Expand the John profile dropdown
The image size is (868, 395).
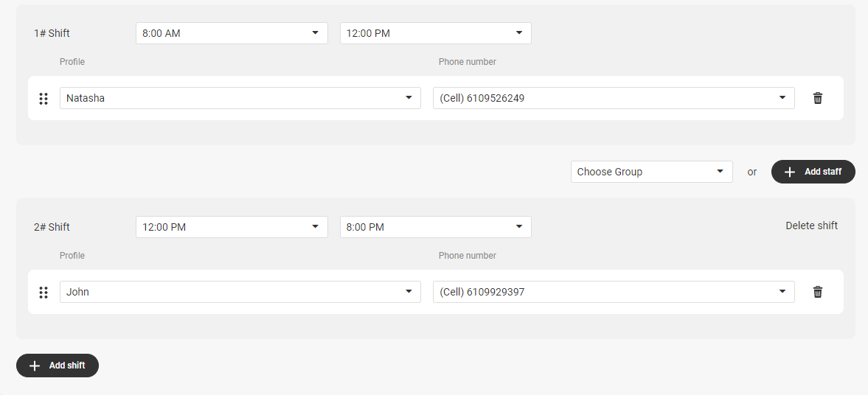click(240, 292)
